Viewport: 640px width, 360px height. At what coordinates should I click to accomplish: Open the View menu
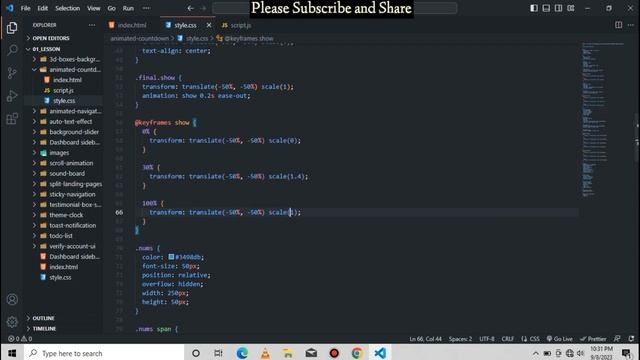[x=93, y=8]
